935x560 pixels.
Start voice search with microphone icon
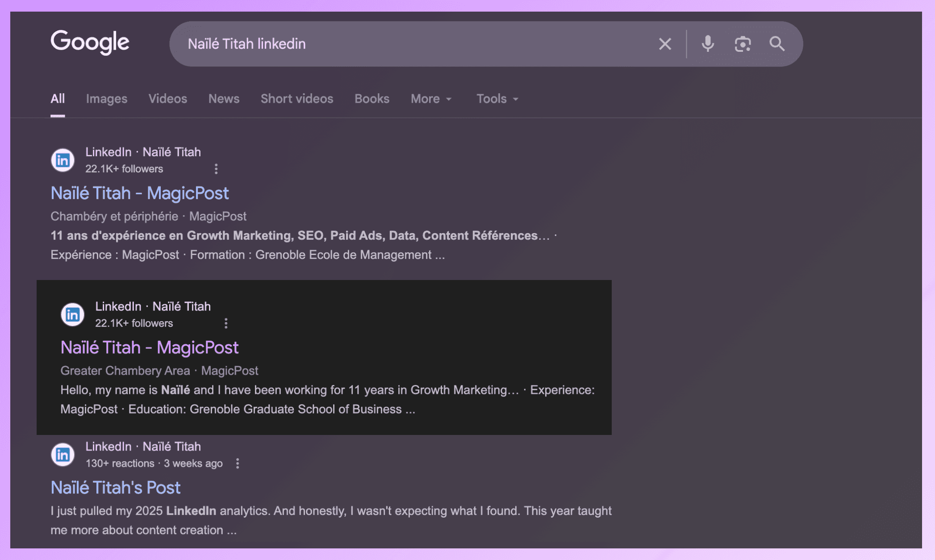click(708, 44)
